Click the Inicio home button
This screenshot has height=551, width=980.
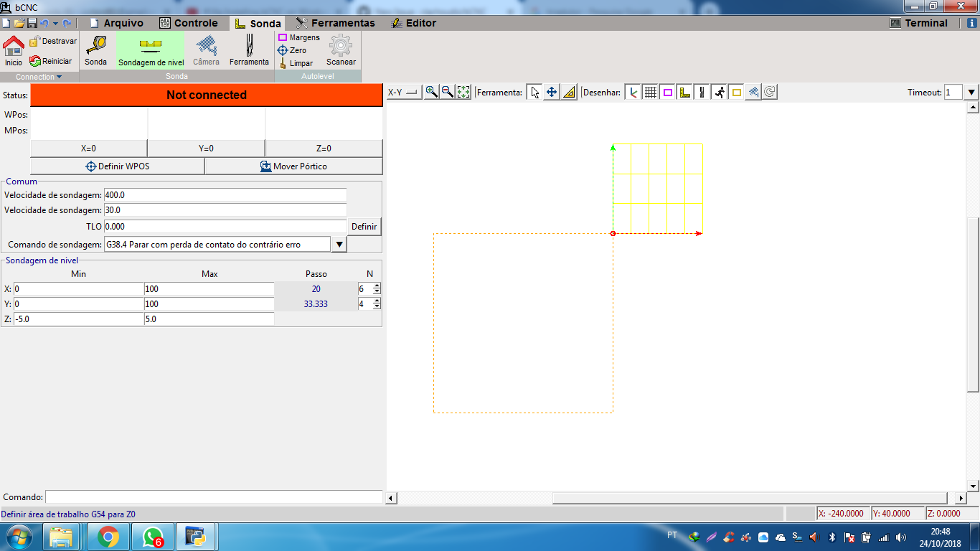tap(14, 50)
